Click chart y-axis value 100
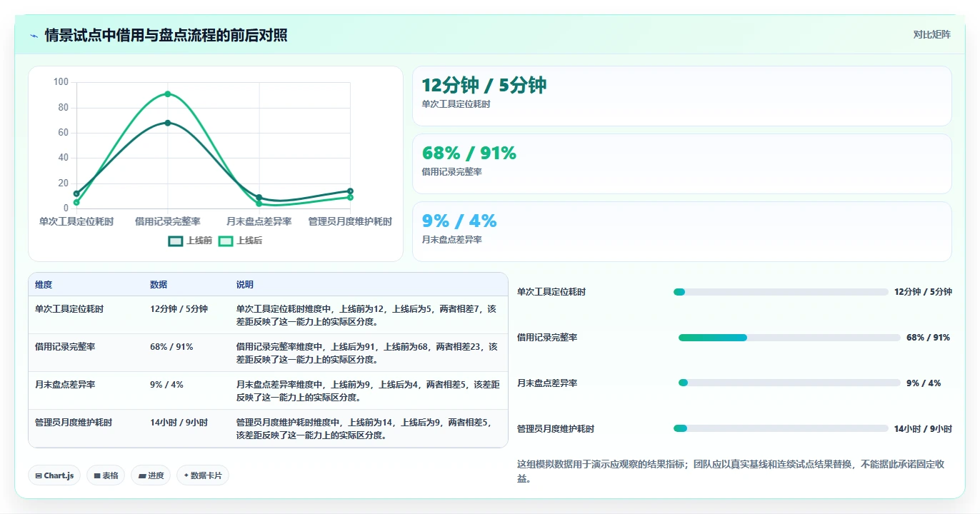The height and width of the screenshot is (514, 980). point(61,82)
